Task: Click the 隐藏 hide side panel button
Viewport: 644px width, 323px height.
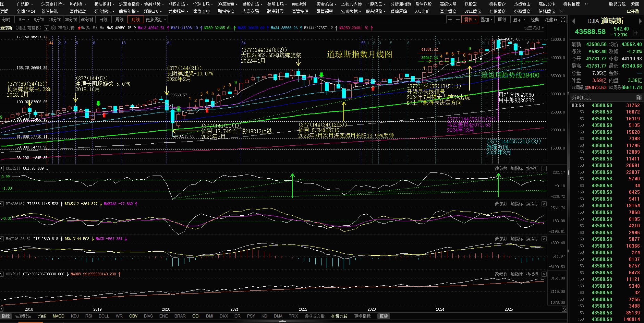Action: [x=551, y=20]
